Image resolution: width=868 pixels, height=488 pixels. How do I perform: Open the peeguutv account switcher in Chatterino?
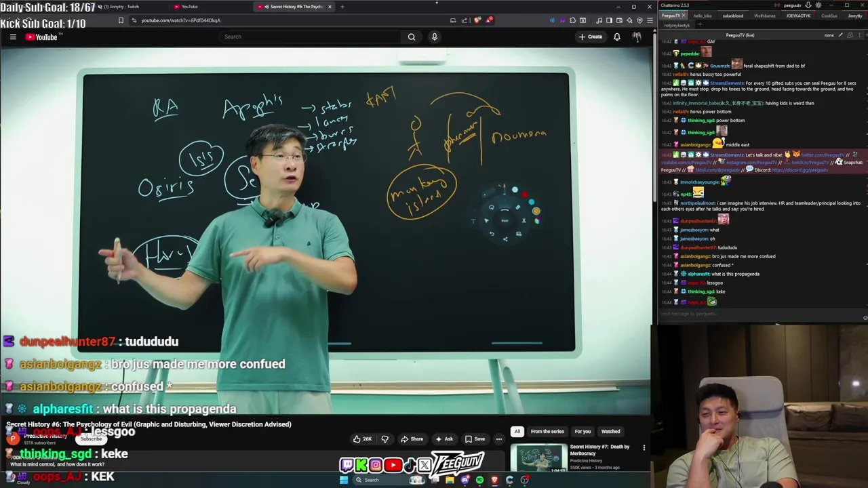[792, 5]
